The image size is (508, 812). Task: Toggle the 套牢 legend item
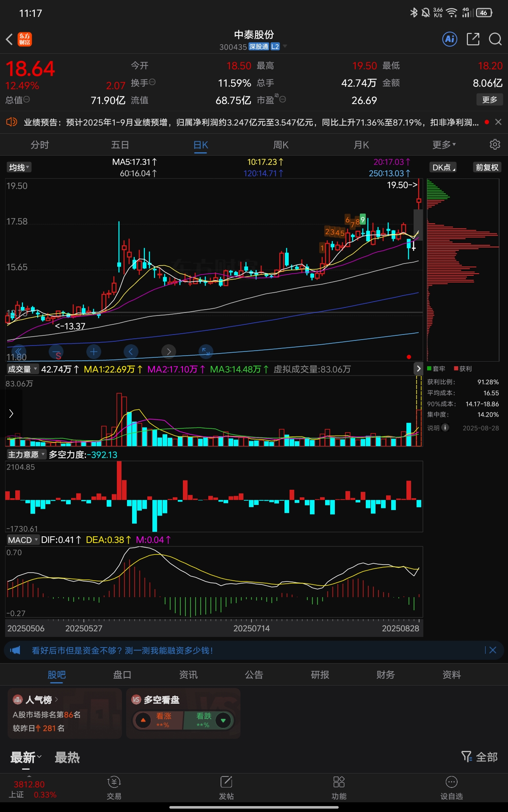pos(436,369)
